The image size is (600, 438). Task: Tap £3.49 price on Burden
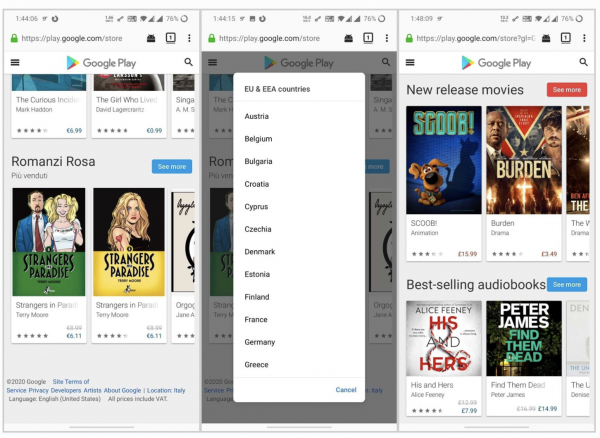tap(549, 254)
